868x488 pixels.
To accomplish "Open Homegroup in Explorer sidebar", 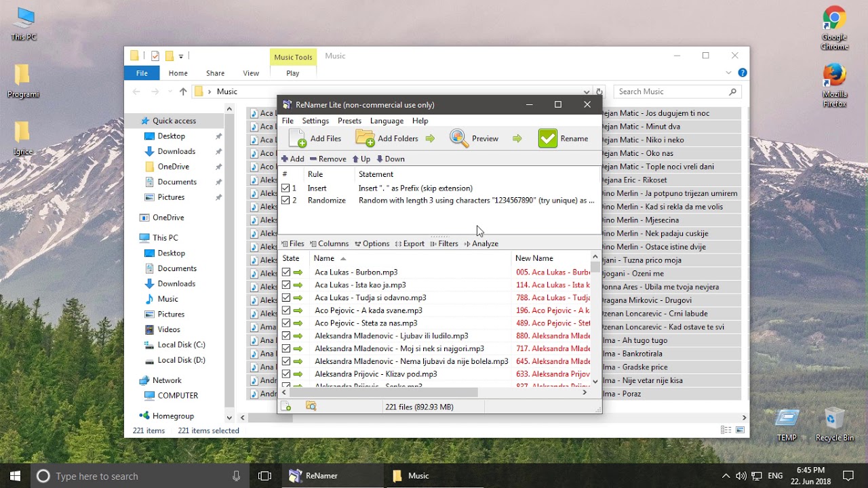I will (x=173, y=416).
